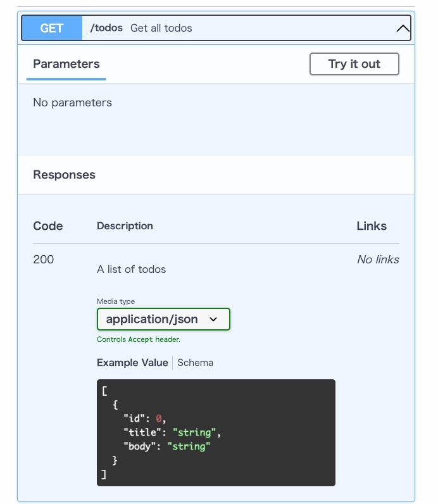
Task: Select the Parameters tab heading
Action: [x=66, y=64]
